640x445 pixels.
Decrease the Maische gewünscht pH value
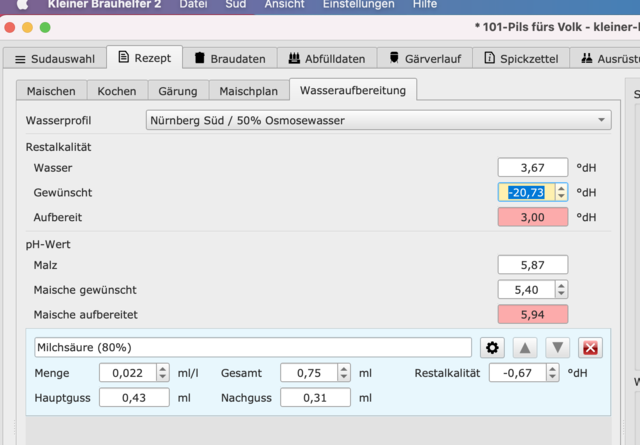pos(561,294)
